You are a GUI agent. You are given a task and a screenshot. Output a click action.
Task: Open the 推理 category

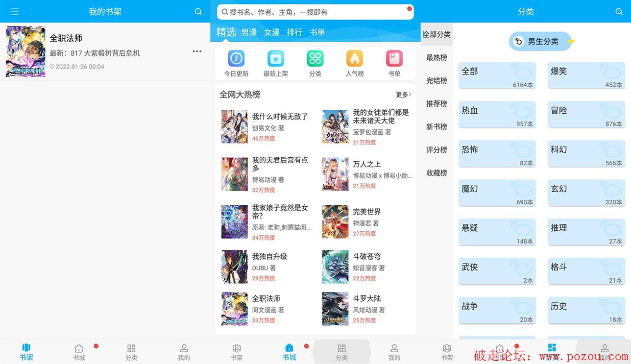(586, 233)
